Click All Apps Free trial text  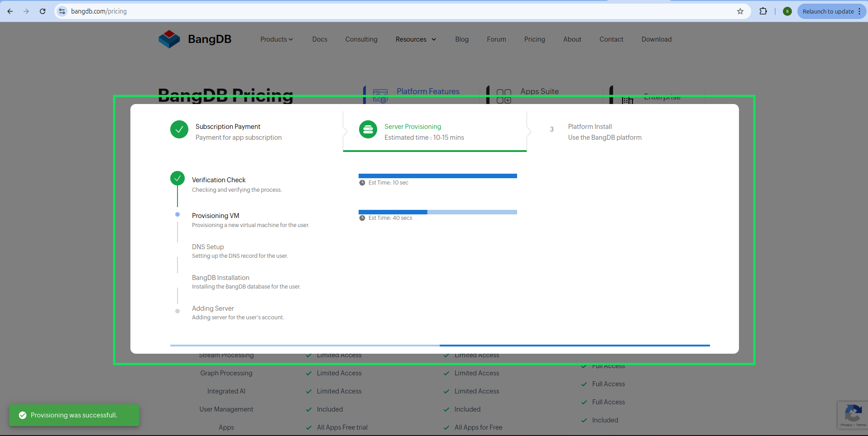[342, 427]
